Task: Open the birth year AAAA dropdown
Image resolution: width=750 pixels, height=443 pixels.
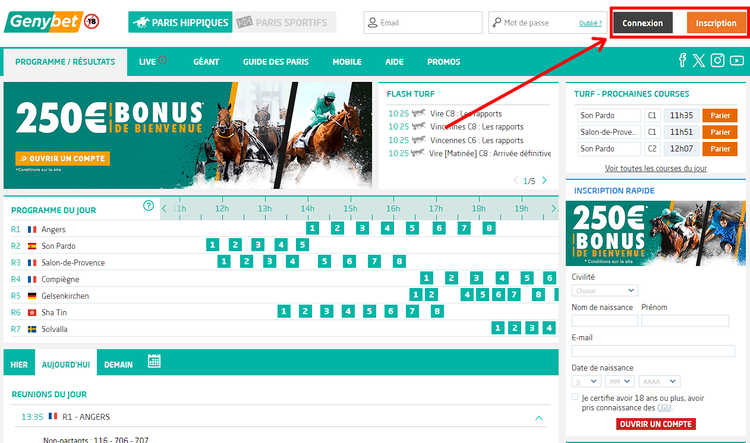Action: point(660,381)
